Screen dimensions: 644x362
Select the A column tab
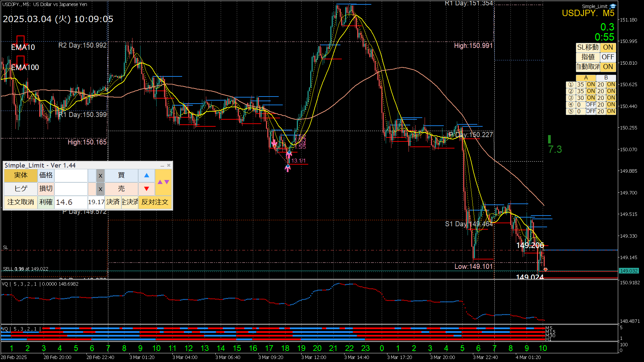[x=586, y=77]
